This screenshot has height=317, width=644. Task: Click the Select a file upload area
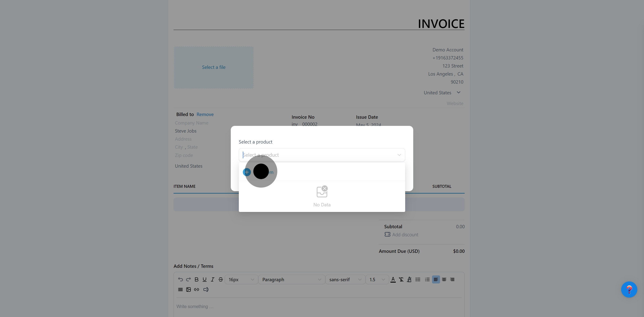tap(214, 67)
